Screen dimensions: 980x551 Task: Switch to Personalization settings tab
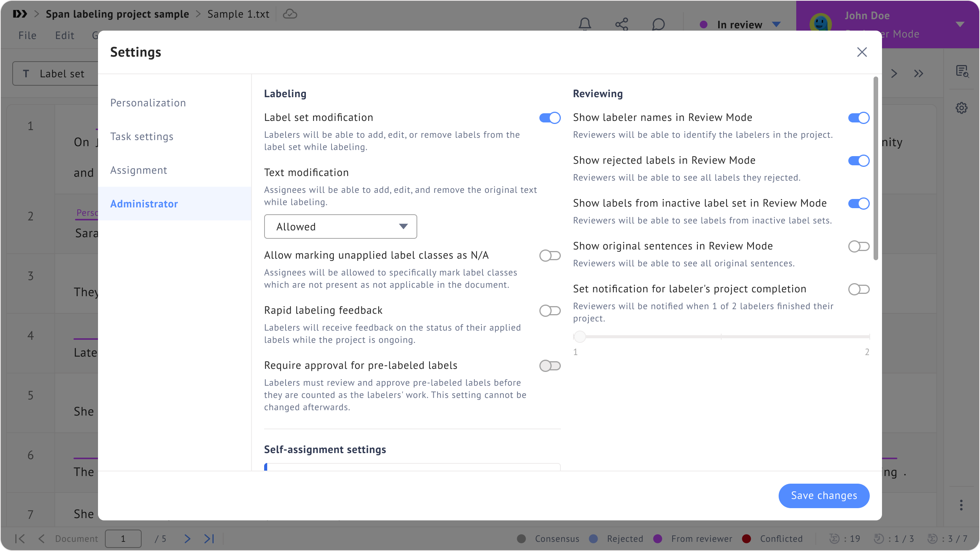coord(148,103)
